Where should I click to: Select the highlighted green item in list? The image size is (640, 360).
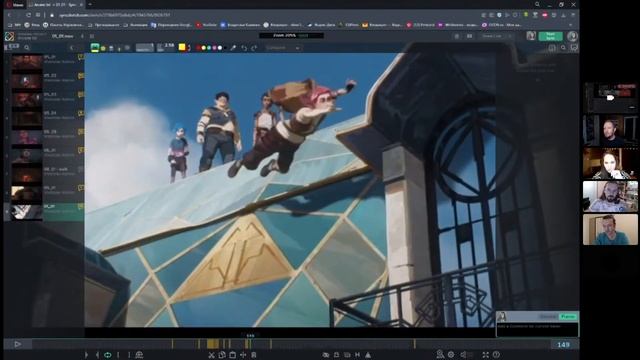(x=44, y=212)
